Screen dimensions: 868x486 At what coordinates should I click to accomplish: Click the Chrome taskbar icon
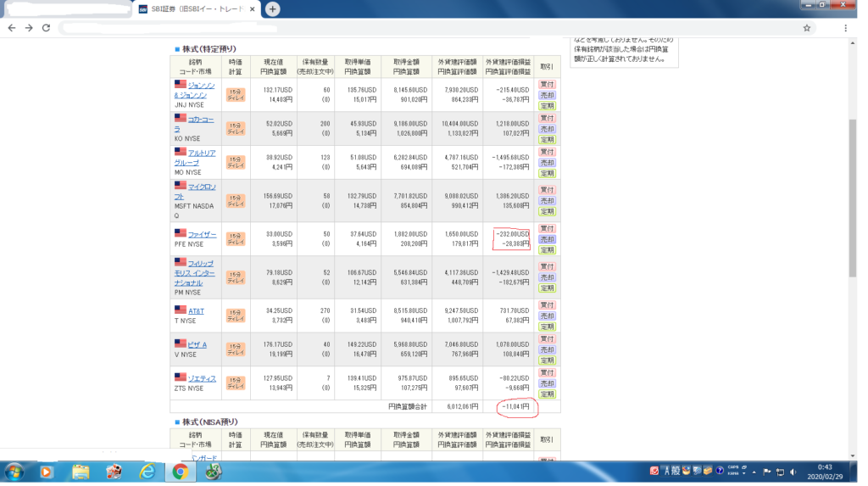(180, 472)
